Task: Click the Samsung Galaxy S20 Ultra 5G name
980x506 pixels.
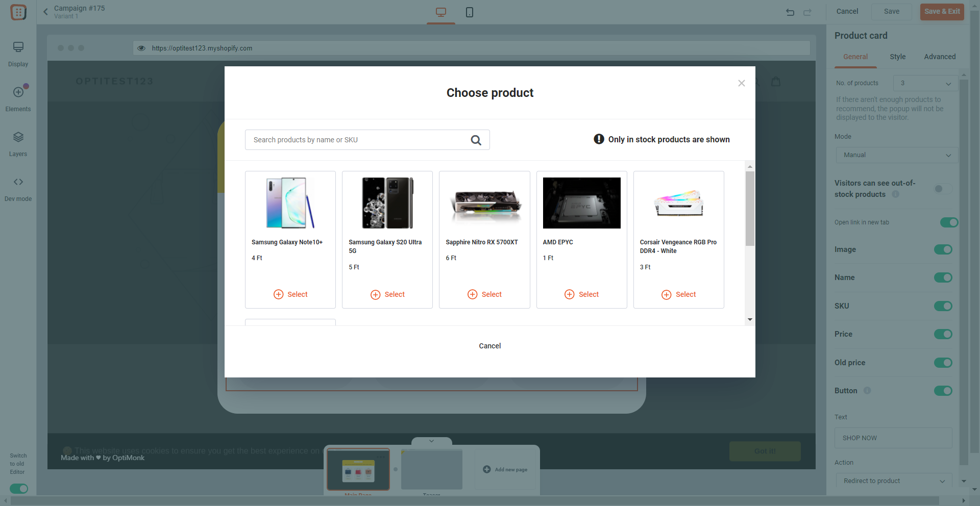Action: (x=385, y=246)
